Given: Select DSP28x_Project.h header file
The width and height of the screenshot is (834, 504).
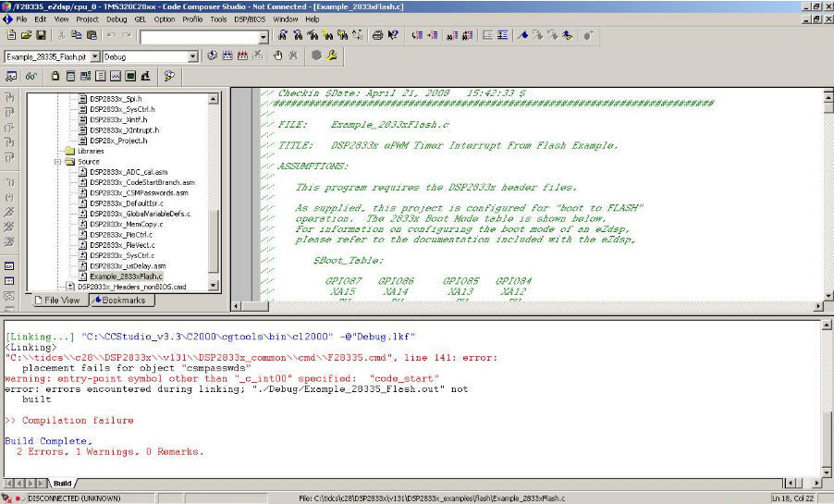Looking at the screenshot, I should 118,141.
